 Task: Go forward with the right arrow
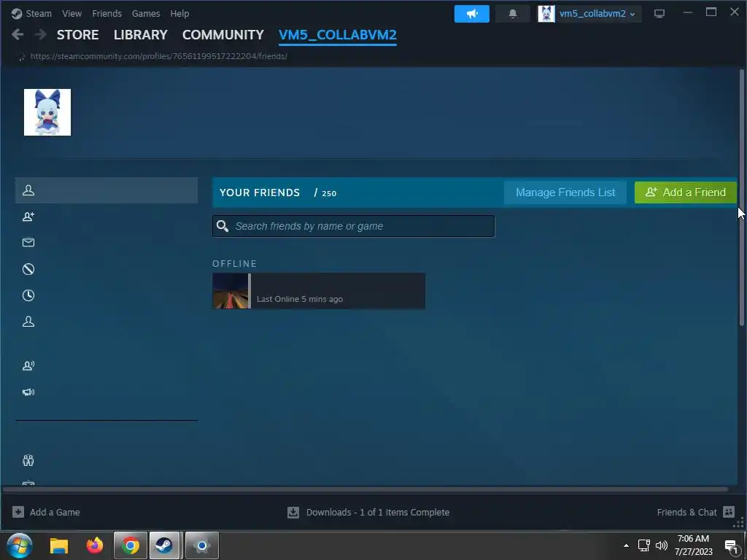pos(41,34)
